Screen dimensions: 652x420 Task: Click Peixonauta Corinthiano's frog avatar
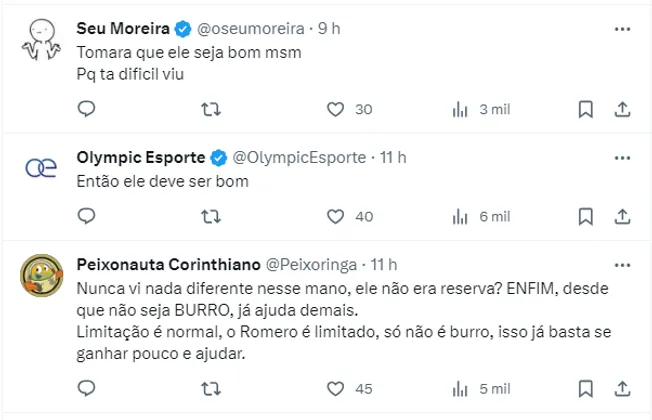40,275
